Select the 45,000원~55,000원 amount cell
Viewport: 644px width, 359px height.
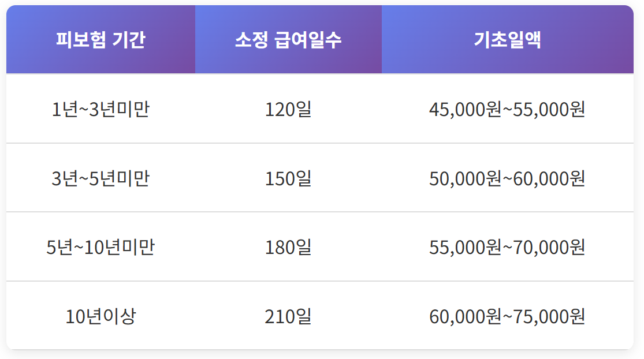[x=508, y=109]
